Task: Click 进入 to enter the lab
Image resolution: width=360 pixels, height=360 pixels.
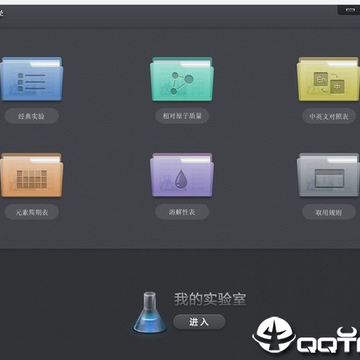Action: pyautogui.click(x=199, y=322)
